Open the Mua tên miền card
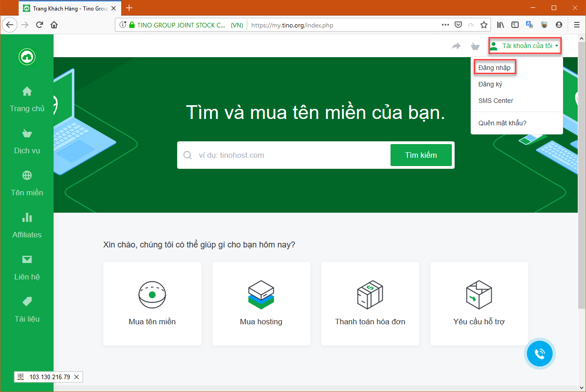 click(x=152, y=304)
